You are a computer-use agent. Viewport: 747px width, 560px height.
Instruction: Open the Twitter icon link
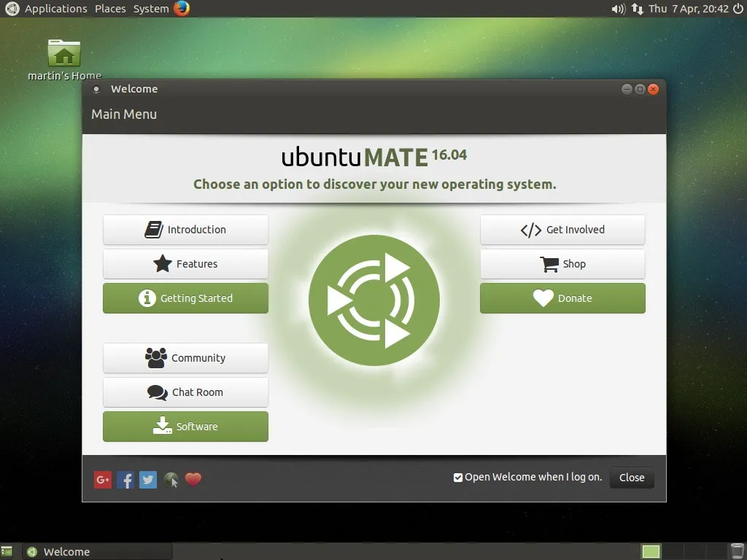coord(148,479)
